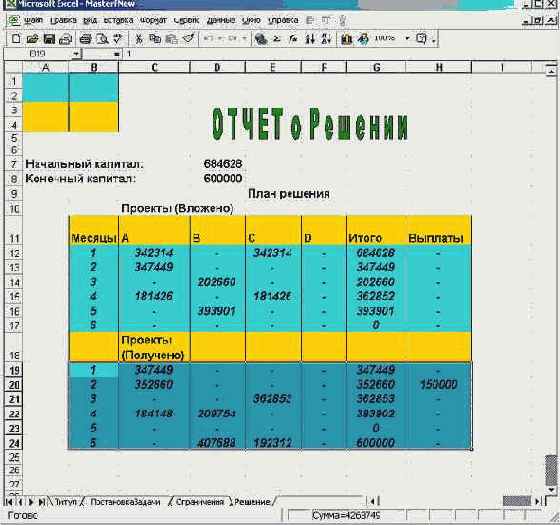Click the Drawing toolbar icon
560x525 pixels.
click(x=363, y=39)
